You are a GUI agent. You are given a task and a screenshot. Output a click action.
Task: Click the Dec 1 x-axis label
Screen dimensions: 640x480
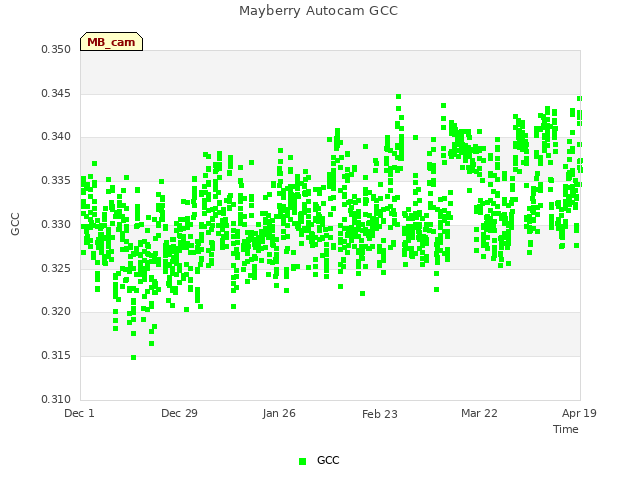79,413
